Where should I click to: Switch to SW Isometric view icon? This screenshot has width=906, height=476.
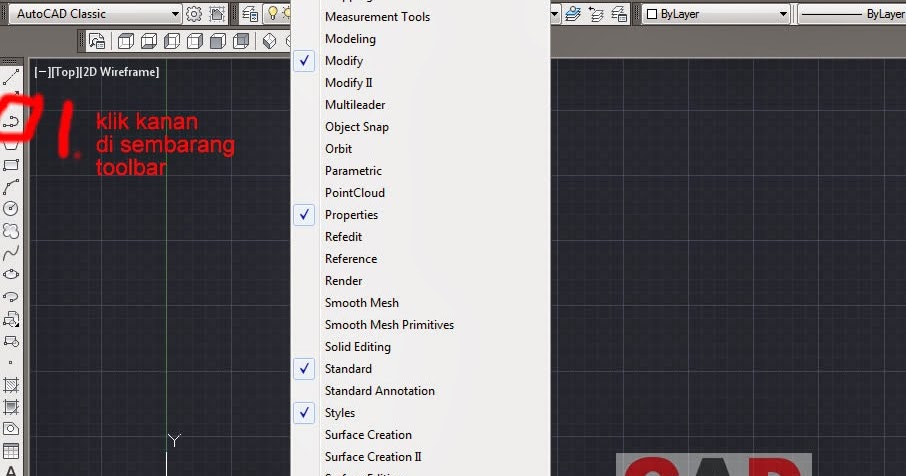pos(269,41)
